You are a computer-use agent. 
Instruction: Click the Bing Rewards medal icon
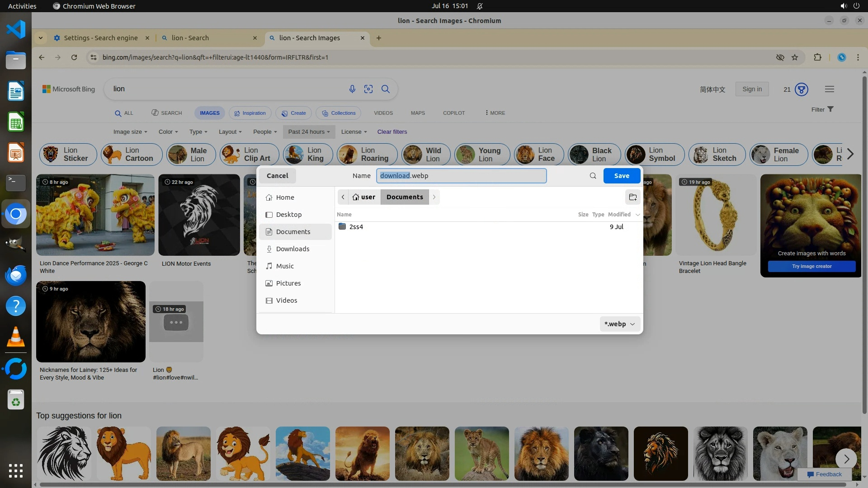point(802,89)
